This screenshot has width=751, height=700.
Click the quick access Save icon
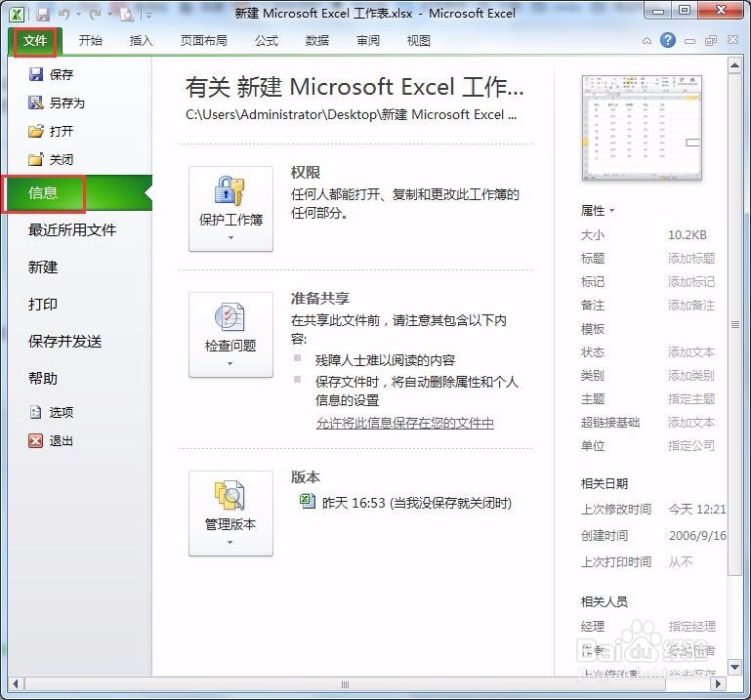coord(43,15)
